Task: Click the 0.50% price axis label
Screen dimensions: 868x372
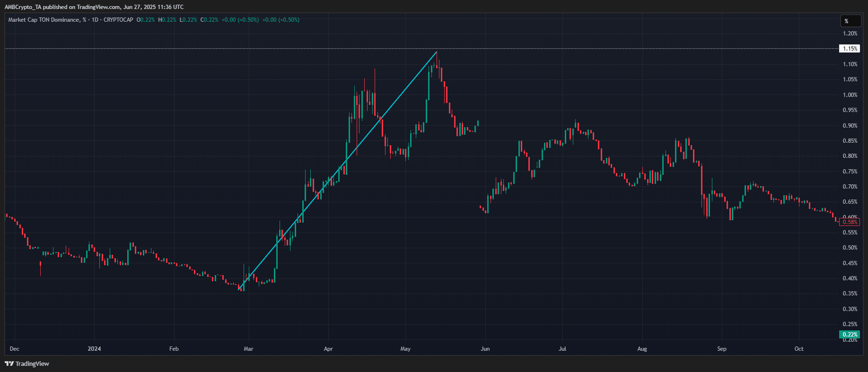Action: pyautogui.click(x=850, y=248)
